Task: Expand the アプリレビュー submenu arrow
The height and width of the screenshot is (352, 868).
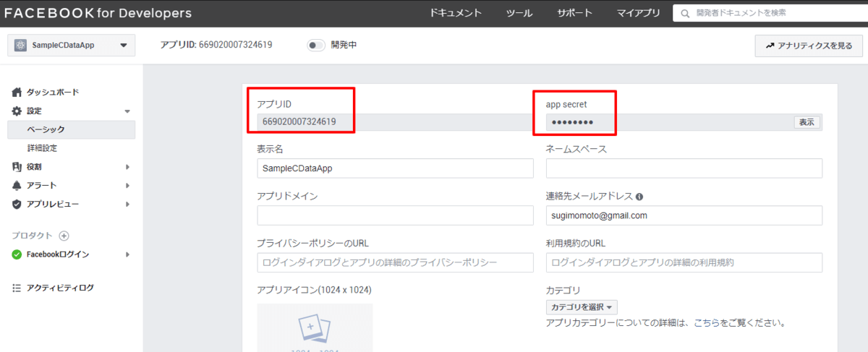Action: pos(127,205)
